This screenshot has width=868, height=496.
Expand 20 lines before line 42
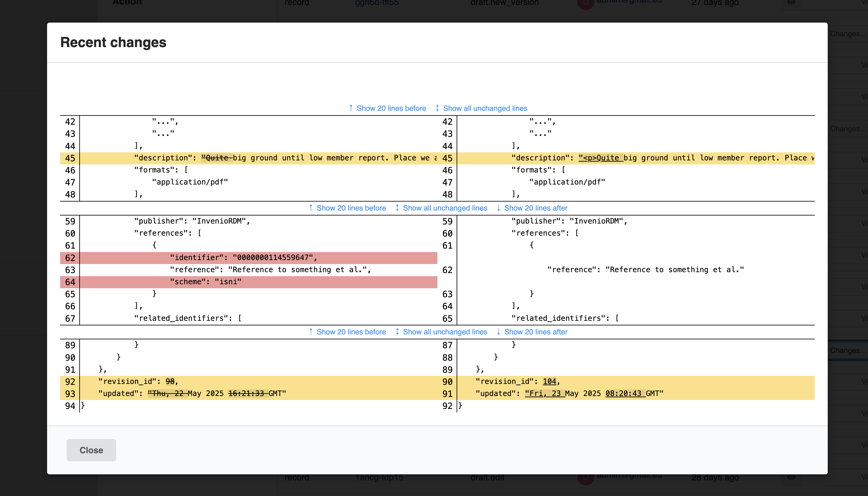(388, 108)
